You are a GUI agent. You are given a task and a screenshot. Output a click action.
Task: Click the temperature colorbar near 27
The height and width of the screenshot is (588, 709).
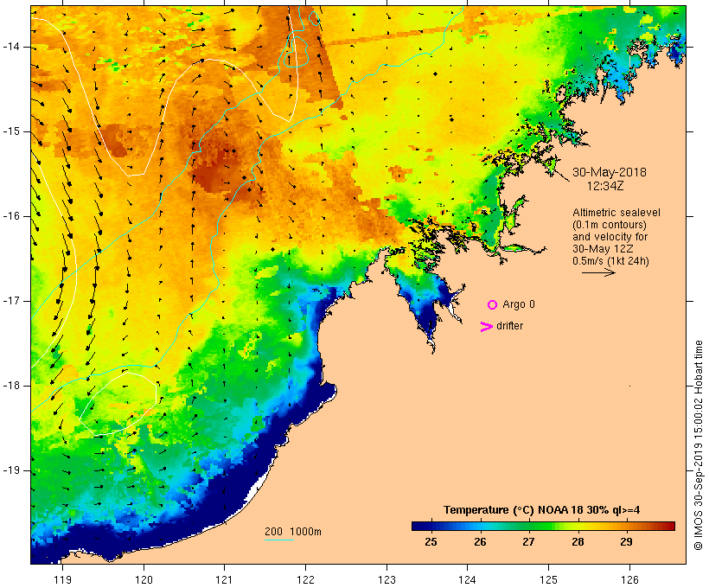[x=528, y=526]
